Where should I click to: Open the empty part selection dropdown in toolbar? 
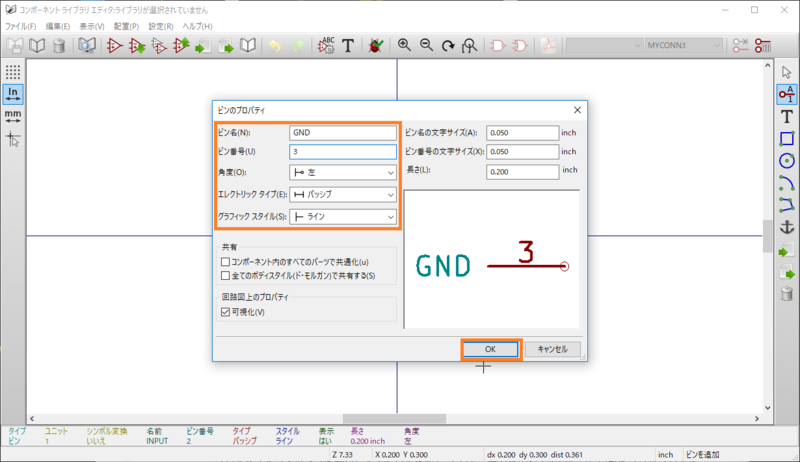point(604,45)
